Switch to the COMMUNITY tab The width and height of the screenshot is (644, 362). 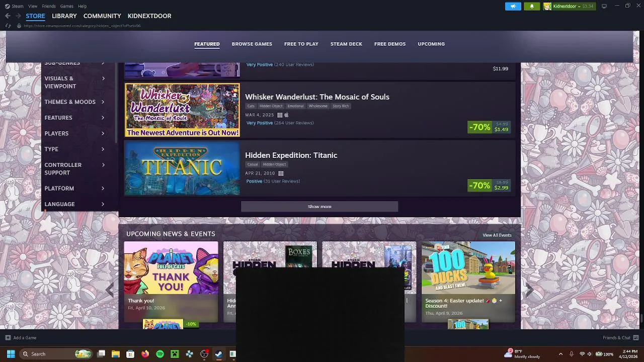(x=102, y=16)
